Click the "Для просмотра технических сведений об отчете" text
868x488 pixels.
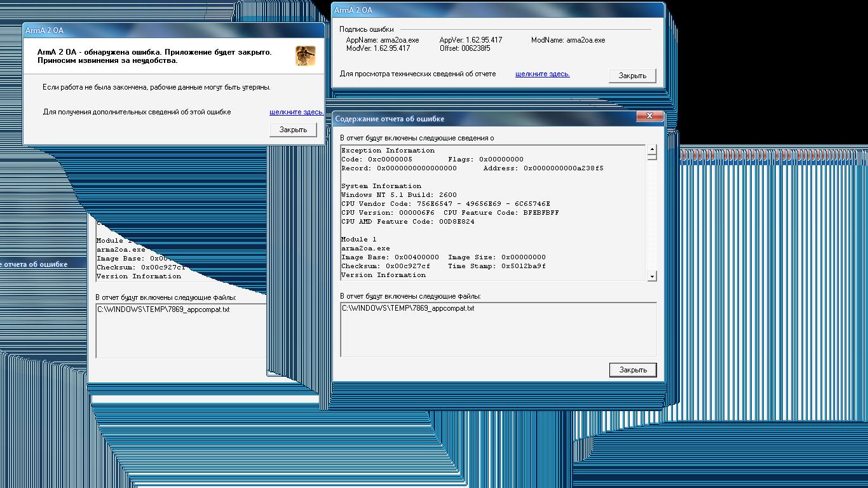417,74
